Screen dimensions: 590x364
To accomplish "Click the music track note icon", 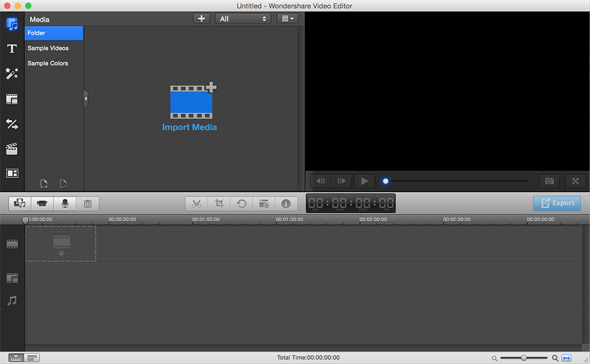I will tap(12, 301).
